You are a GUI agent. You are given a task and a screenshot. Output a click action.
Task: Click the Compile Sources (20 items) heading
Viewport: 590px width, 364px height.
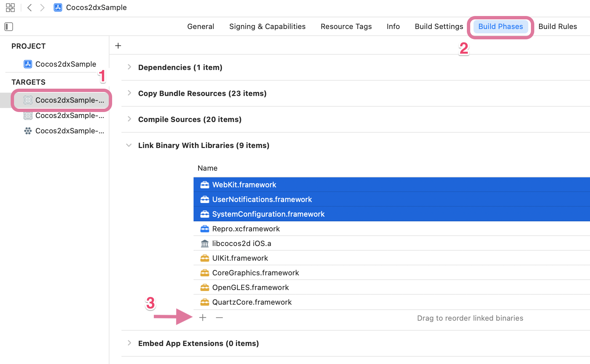pyautogui.click(x=190, y=119)
